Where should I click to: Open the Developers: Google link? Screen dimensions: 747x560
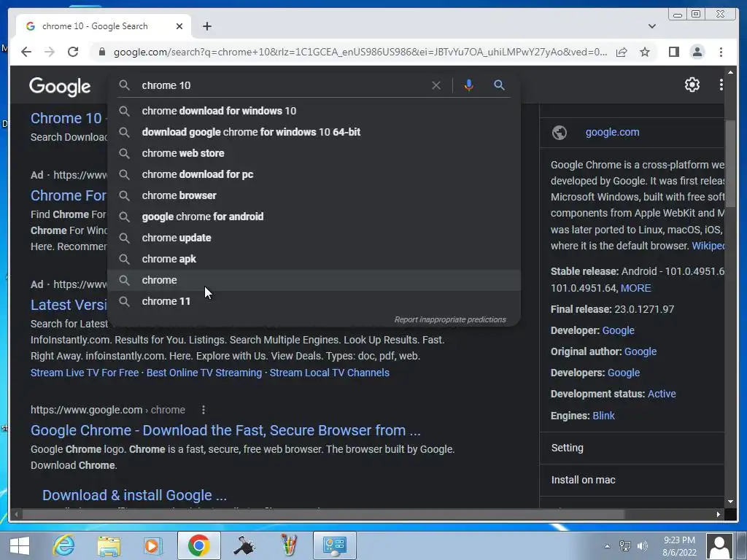[x=624, y=373]
